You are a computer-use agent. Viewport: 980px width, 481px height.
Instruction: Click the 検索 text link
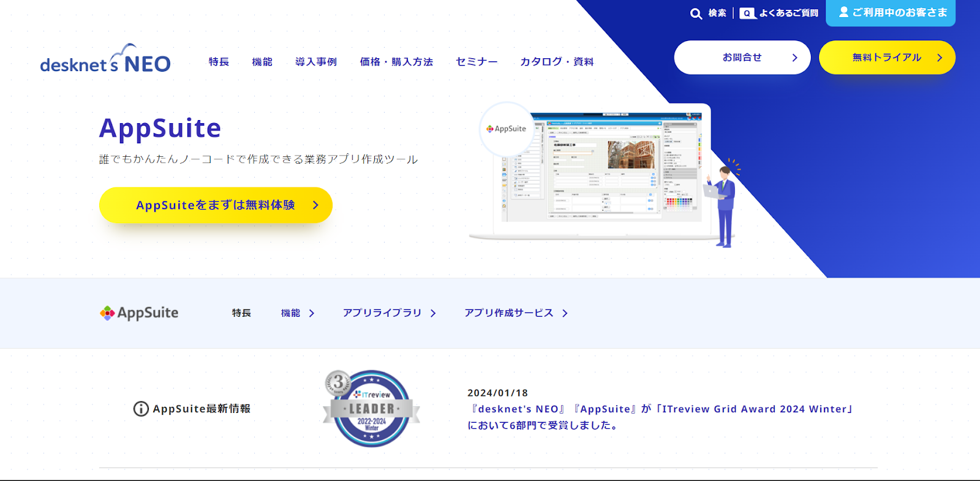tap(717, 13)
